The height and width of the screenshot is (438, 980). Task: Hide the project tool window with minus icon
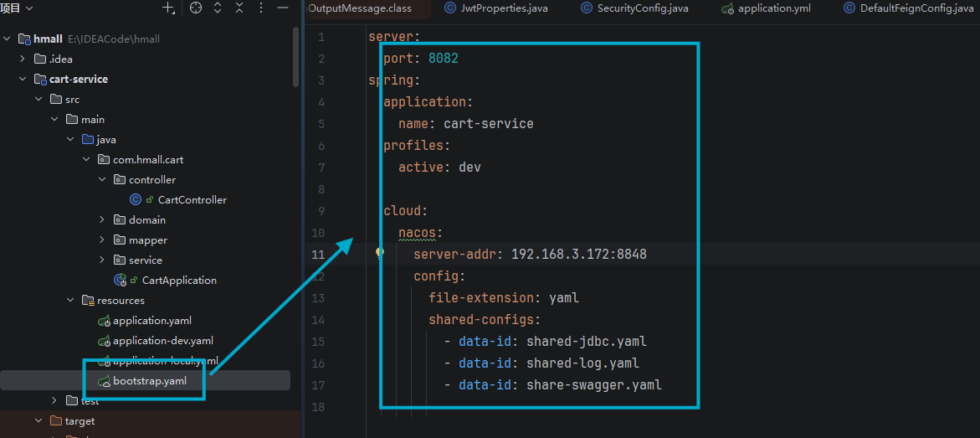point(283,8)
